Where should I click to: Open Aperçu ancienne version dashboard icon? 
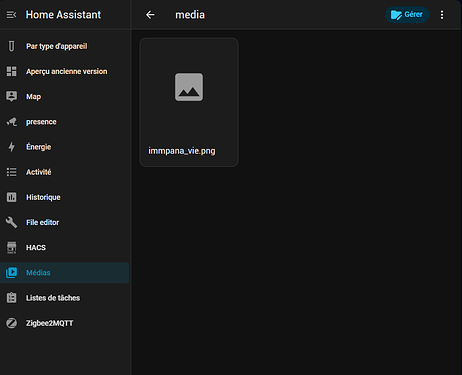[12, 71]
